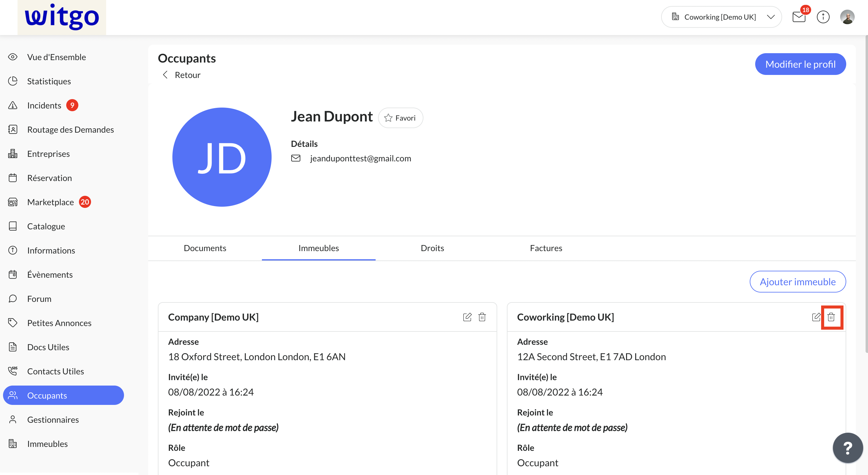Open the user profile avatar in top bar

click(x=847, y=17)
